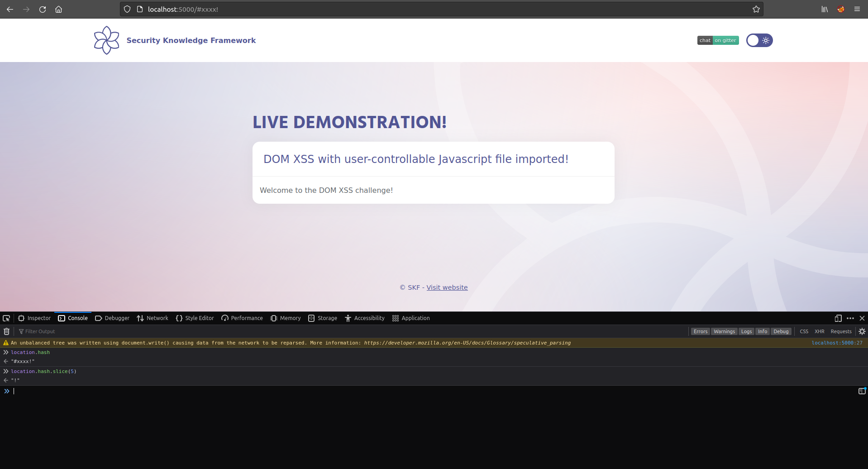Open the speculative_parsing documentation link
The image size is (868, 469).
point(467,343)
